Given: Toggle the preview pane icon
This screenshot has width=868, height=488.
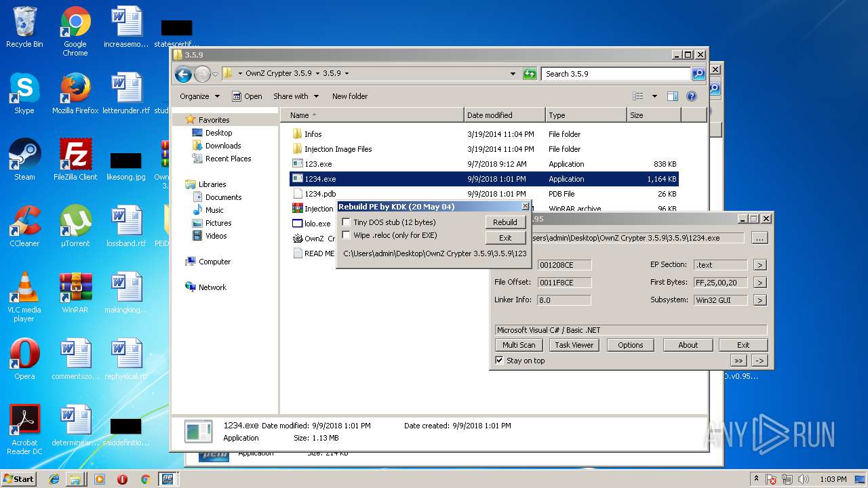Looking at the screenshot, I should pyautogui.click(x=673, y=96).
